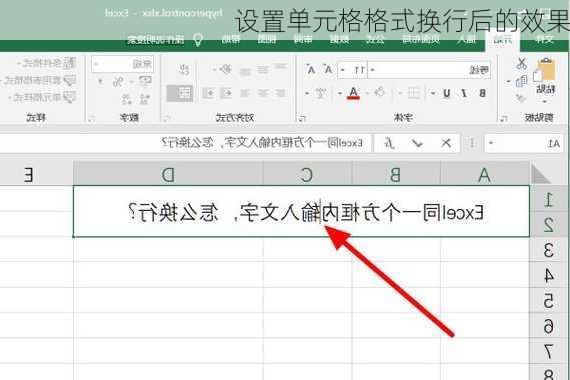The image size is (570, 380).
Task: Click the Decrease Indent icon
Action: [226, 93]
